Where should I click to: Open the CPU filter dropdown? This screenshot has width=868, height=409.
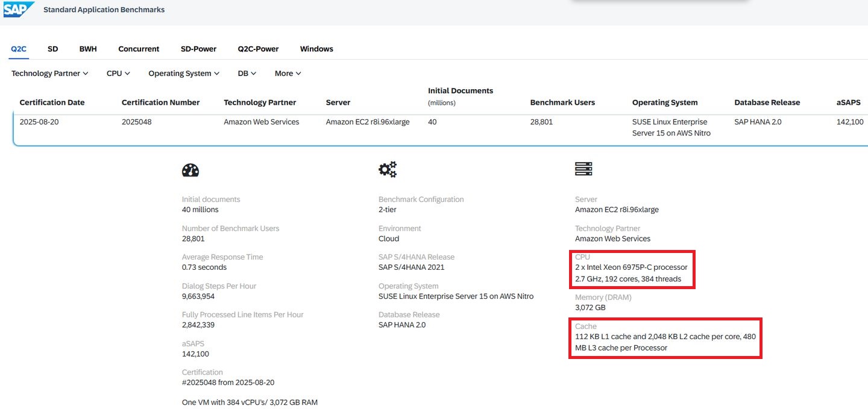118,73
